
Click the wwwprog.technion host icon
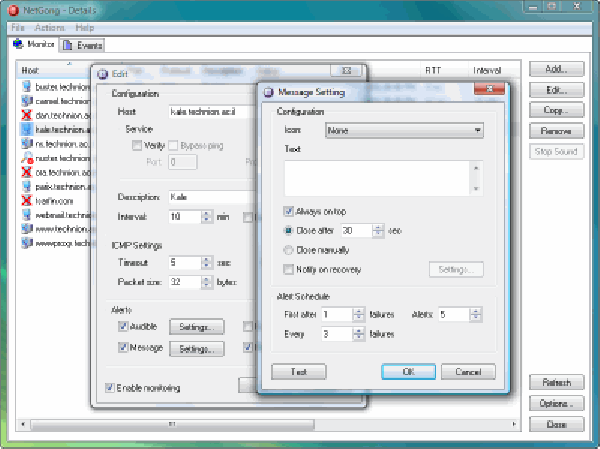coord(26,243)
